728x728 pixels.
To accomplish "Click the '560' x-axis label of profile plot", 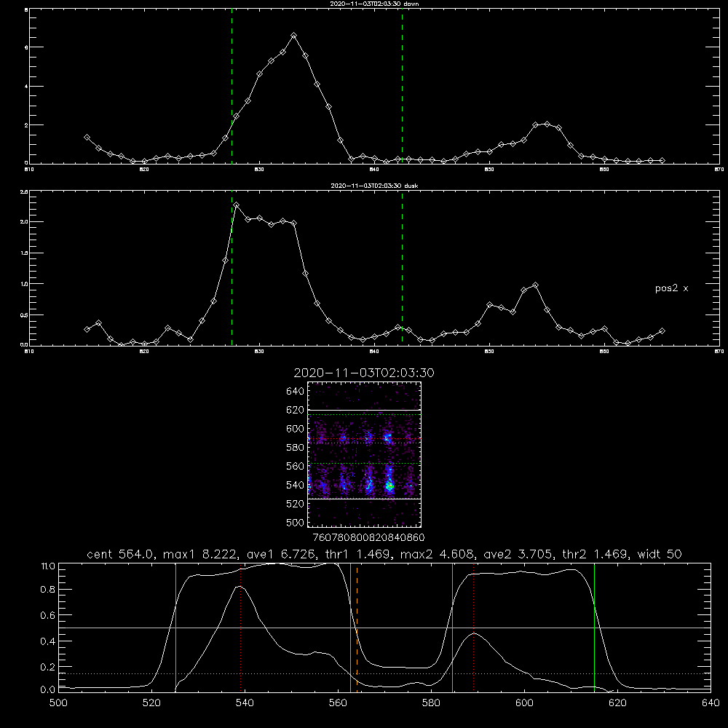I will [338, 703].
